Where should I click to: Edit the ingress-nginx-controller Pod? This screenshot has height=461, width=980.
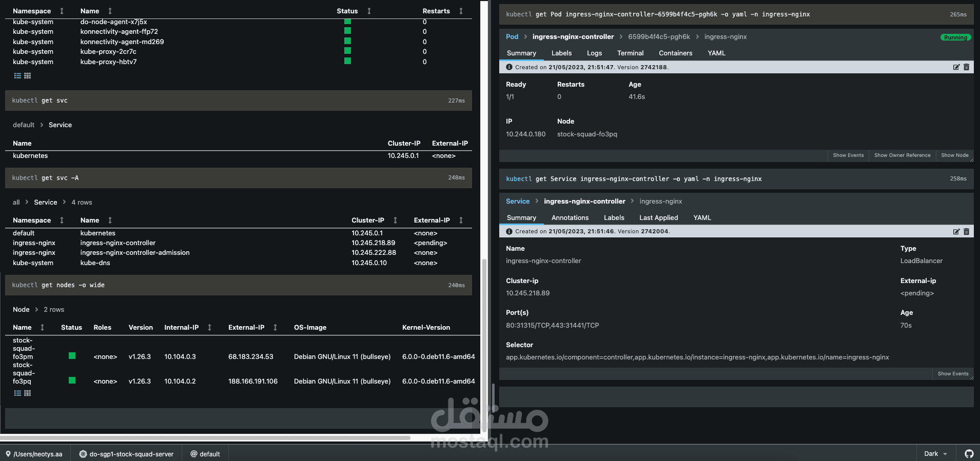[956, 67]
